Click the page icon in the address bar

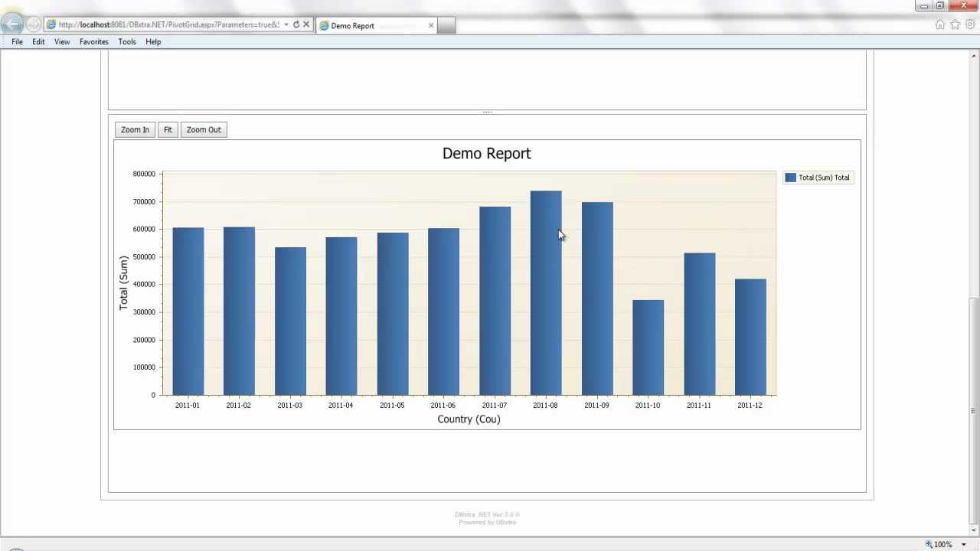click(x=51, y=24)
